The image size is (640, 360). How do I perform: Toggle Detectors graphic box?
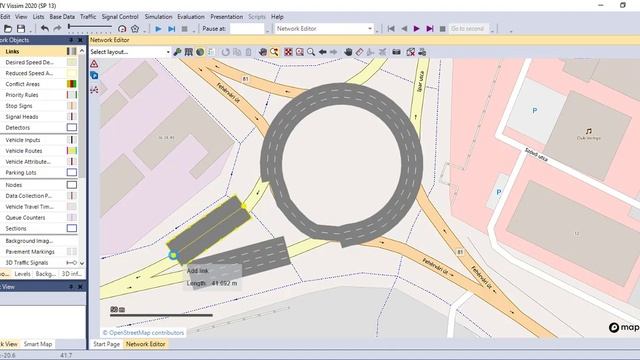[x=71, y=127]
